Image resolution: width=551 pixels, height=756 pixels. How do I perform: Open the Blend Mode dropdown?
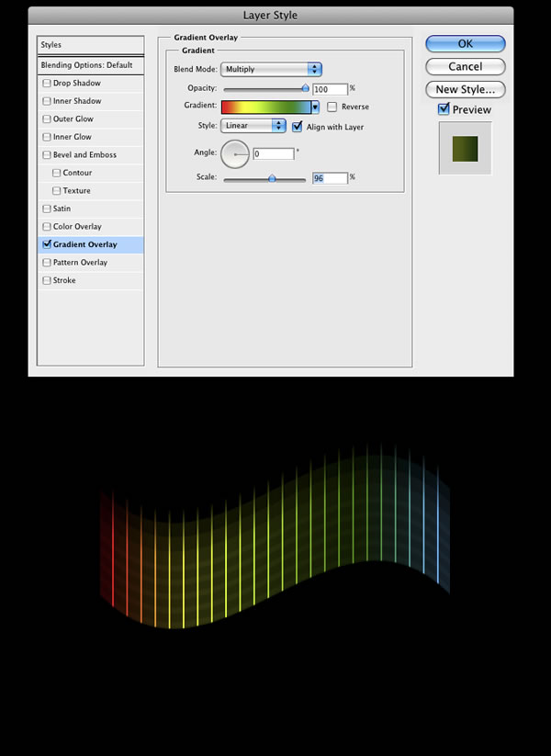pos(271,69)
